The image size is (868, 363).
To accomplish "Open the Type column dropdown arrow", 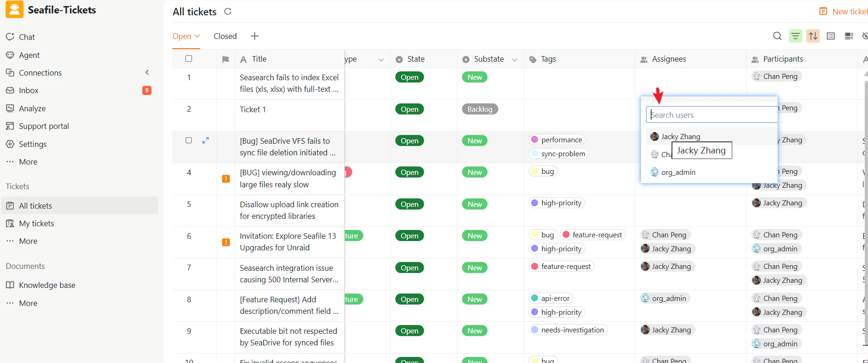I will click(381, 59).
